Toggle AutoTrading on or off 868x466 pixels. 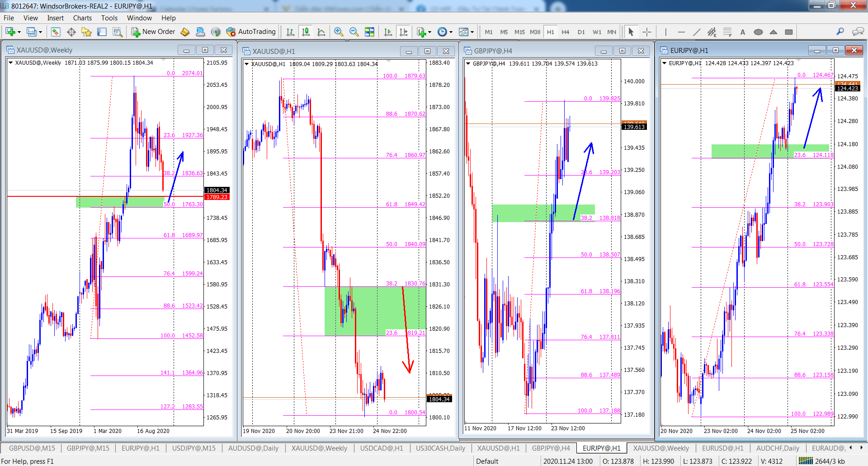click(251, 32)
